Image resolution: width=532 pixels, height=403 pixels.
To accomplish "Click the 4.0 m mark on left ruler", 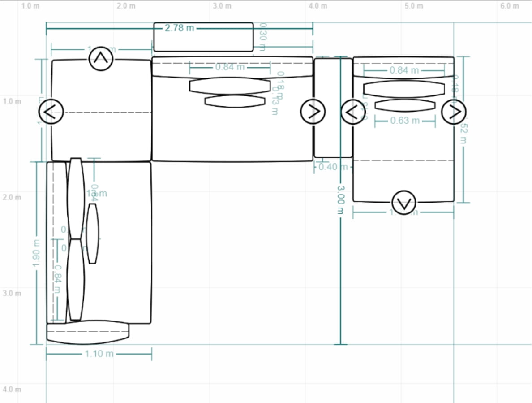I will coord(12,389).
